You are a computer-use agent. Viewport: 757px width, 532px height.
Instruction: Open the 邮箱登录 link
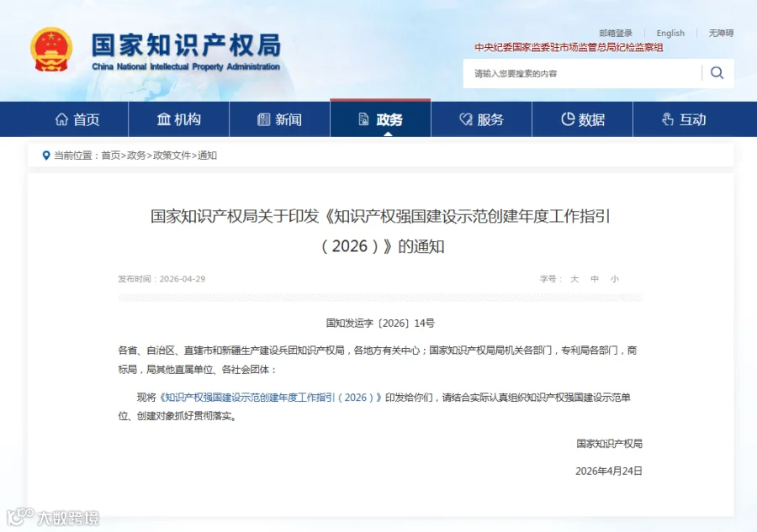click(616, 33)
